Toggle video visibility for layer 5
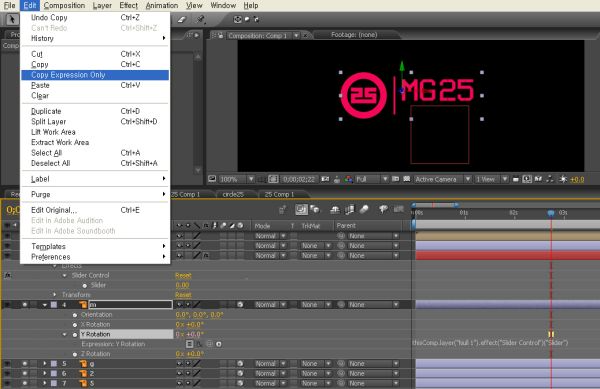The width and height of the screenshot is (600, 389). click(x=8, y=363)
